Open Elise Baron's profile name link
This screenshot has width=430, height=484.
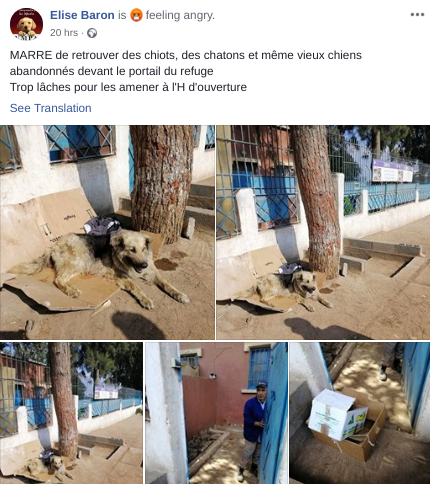pyautogui.click(x=82, y=15)
